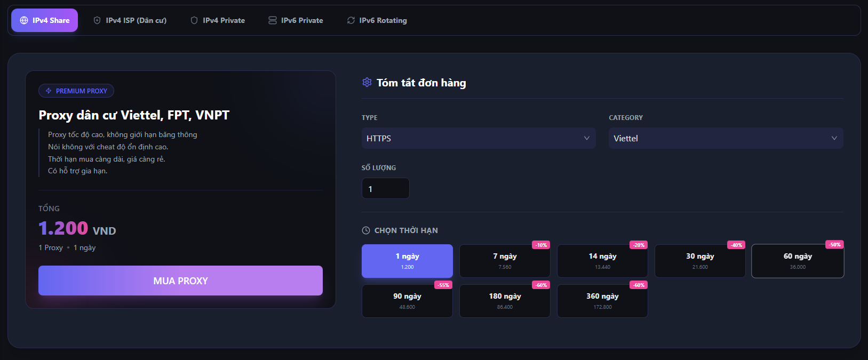Viewport: 868px width, 360px height.
Task: Click the Số lượng quantity input field
Action: (x=386, y=188)
